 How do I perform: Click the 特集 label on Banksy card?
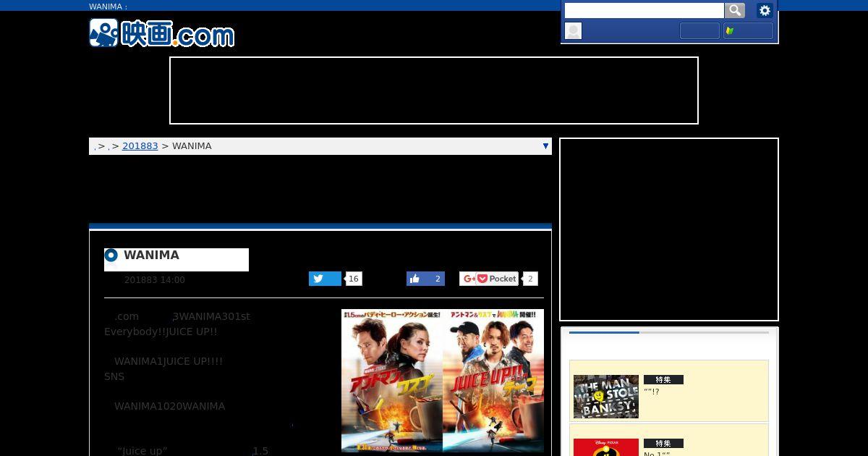(663, 380)
